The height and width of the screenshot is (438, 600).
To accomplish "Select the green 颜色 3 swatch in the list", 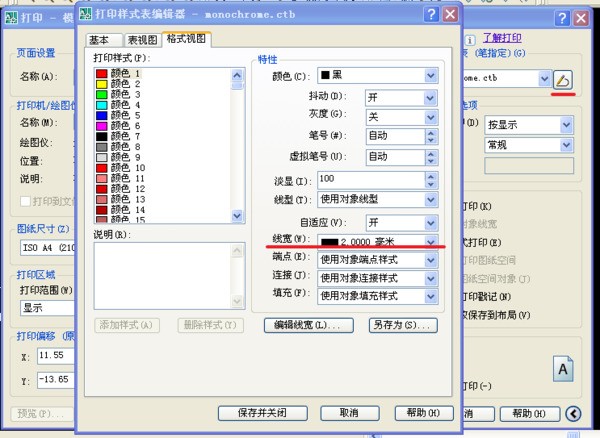I will (x=102, y=94).
